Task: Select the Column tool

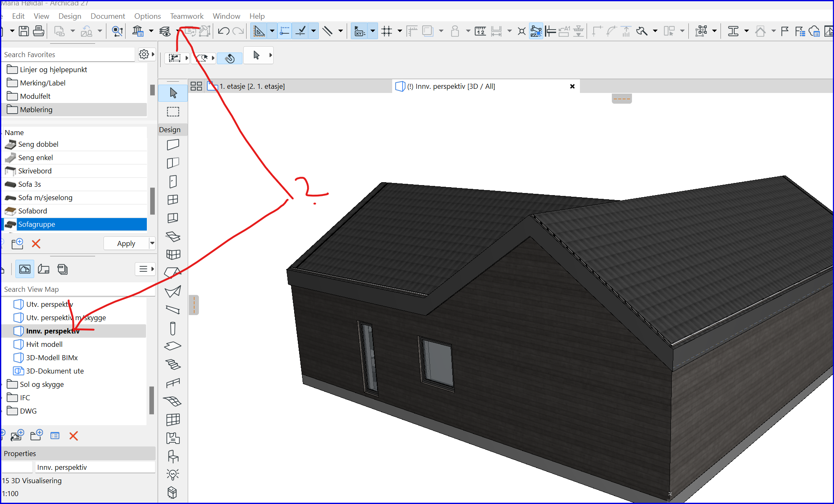Action: (x=173, y=328)
